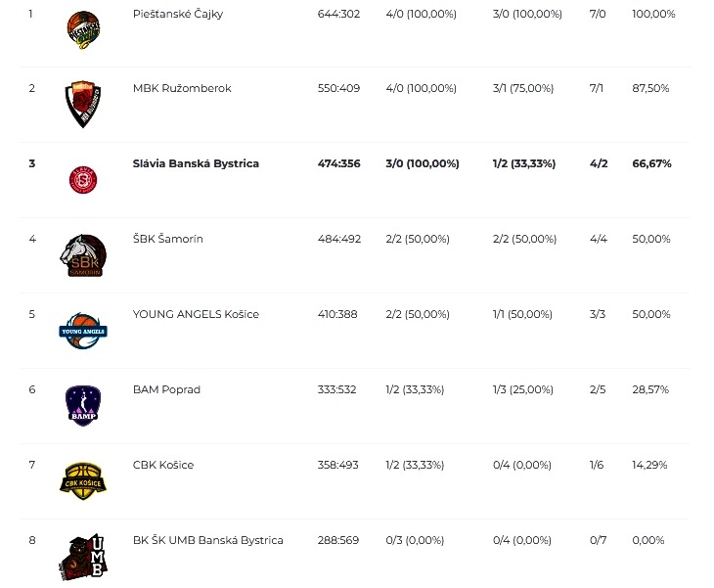Open BK ŠK UMB Banská Bystrica link
714x588 pixels.
(x=208, y=540)
